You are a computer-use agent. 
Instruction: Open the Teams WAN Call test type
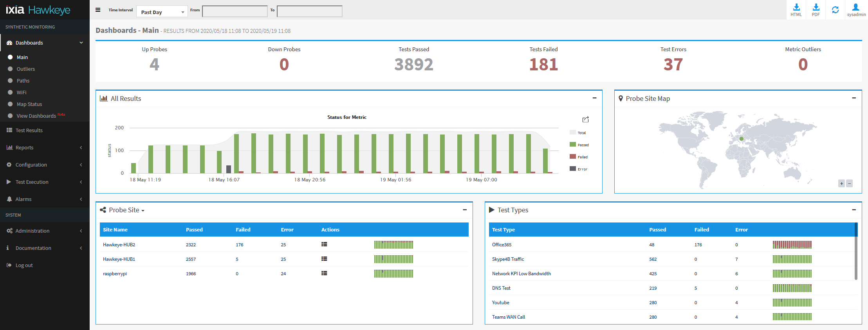508,317
